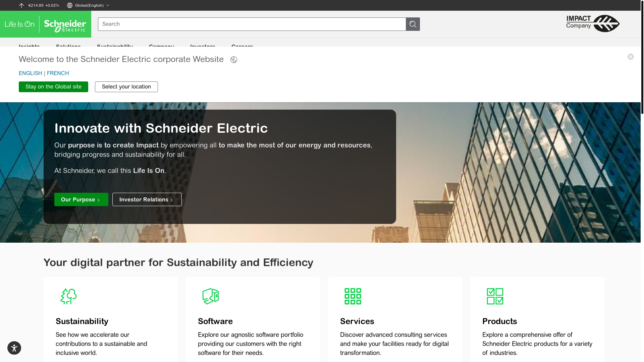
Task: Click the globe icon beside the welcome title
Action: point(234,60)
